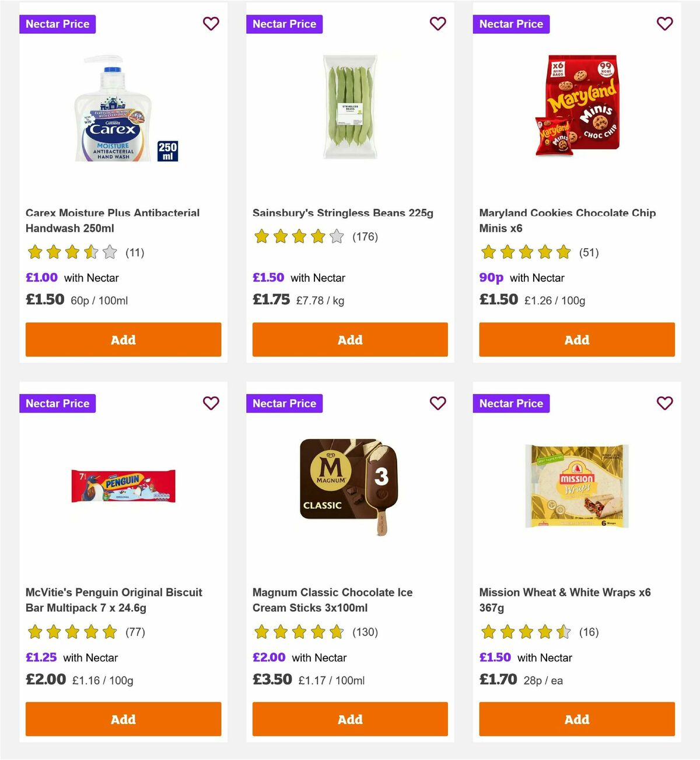Screen dimensions: 700x760
Task: Favourite the Mission Wheat & White Wraps
Action: click(664, 403)
